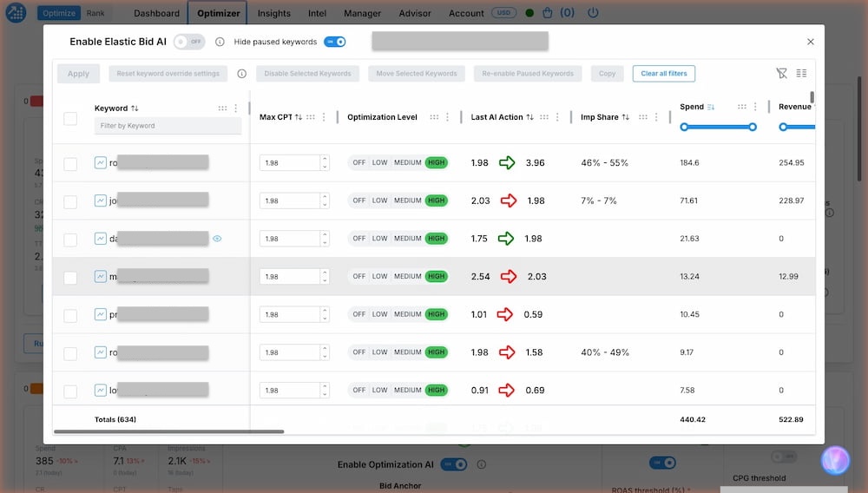
Task: Select checkbox for row with spend 184.6
Action: [70, 164]
